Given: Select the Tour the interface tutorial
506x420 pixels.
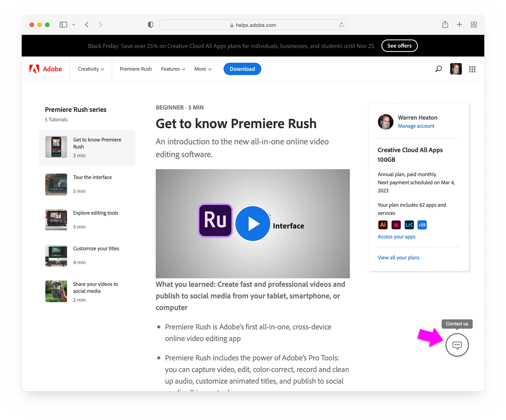Looking at the screenshot, I should 92,177.
